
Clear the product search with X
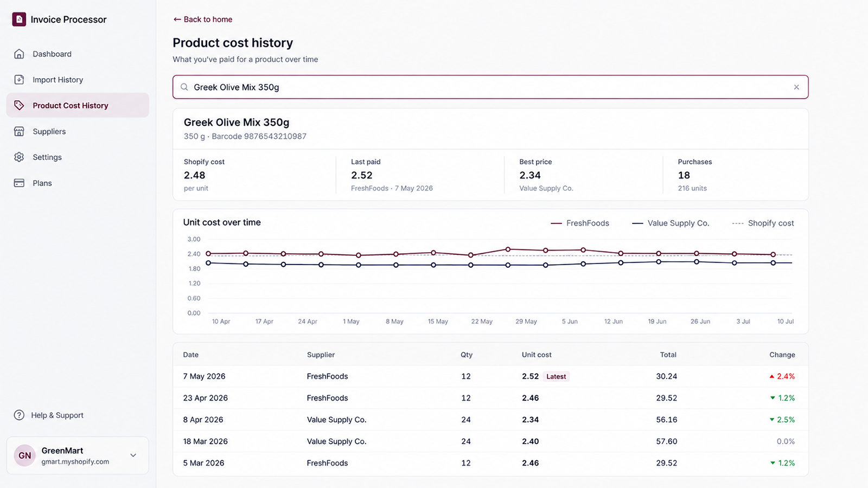pyautogui.click(x=796, y=87)
